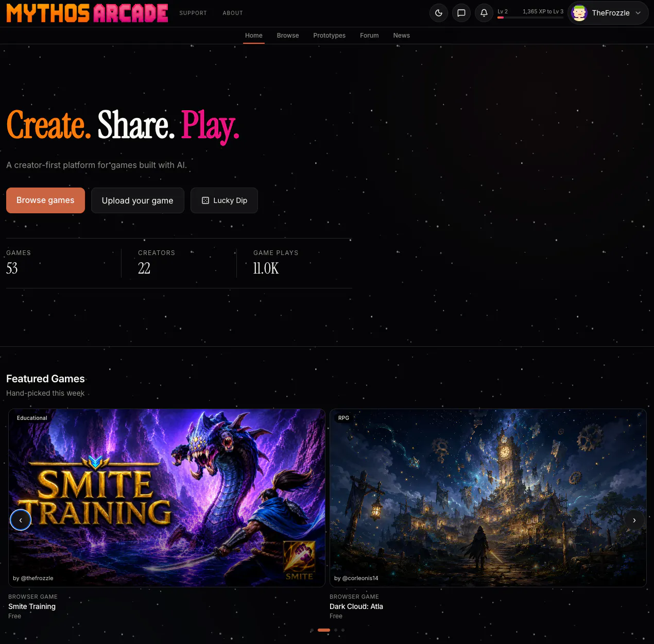Select the third carousel dot
The height and width of the screenshot is (644, 654).
point(336,630)
